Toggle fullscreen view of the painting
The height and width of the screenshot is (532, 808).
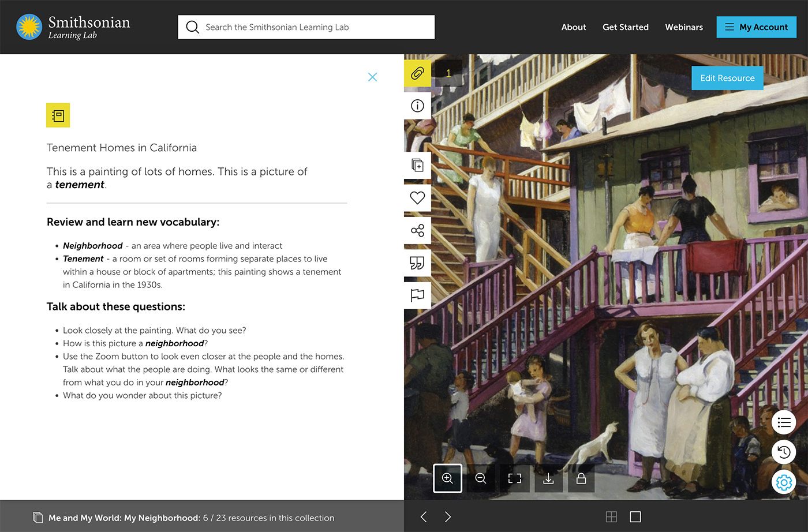point(514,478)
